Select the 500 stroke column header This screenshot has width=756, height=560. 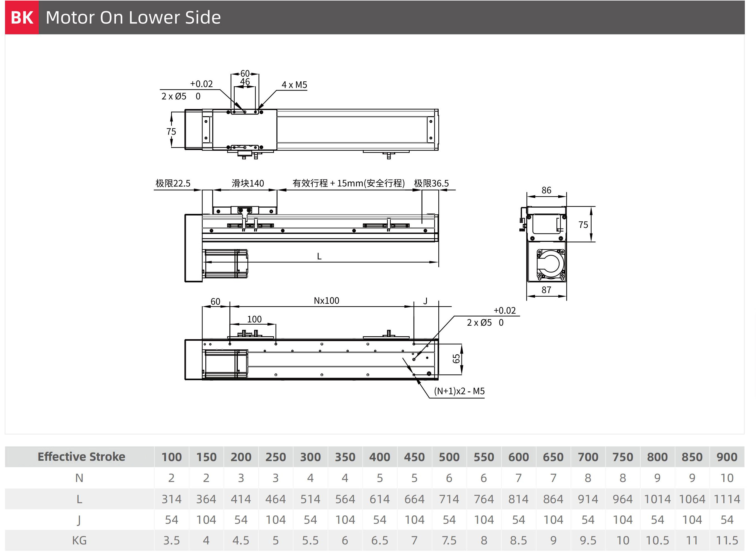(449, 457)
